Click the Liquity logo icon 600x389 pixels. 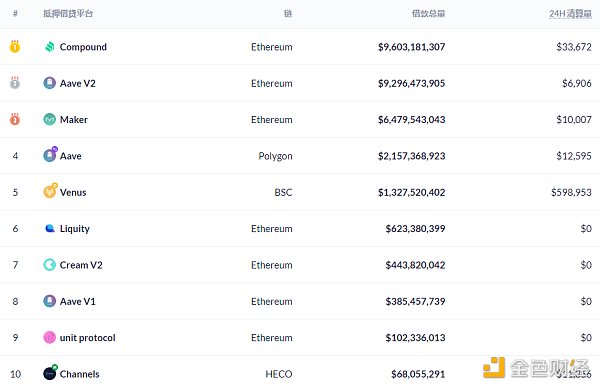(x=50, y=229)
